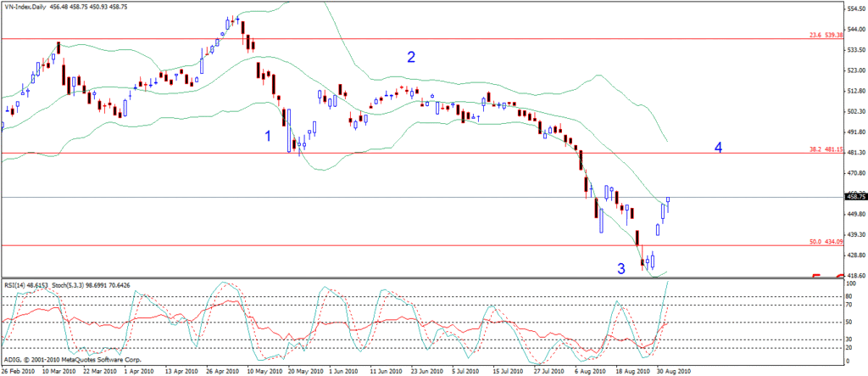Click the 50 level on indicator scale

tap(849, 323)
